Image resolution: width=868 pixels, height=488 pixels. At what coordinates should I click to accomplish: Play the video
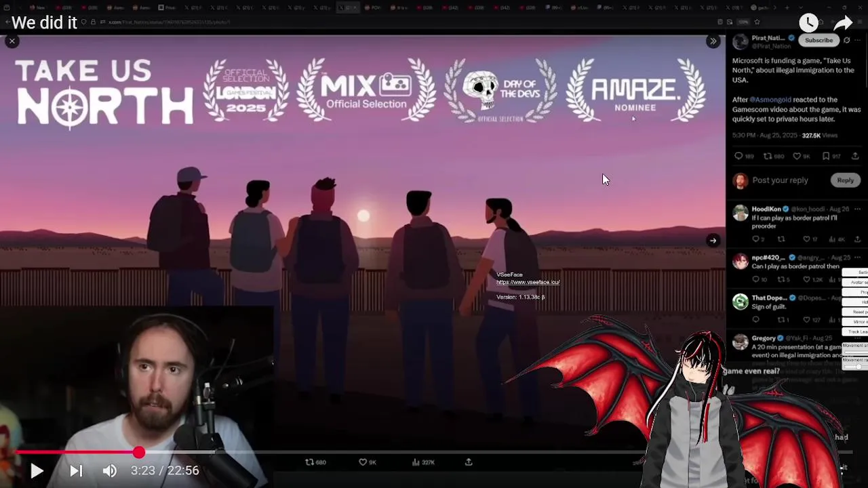click(x=37, y=470)
